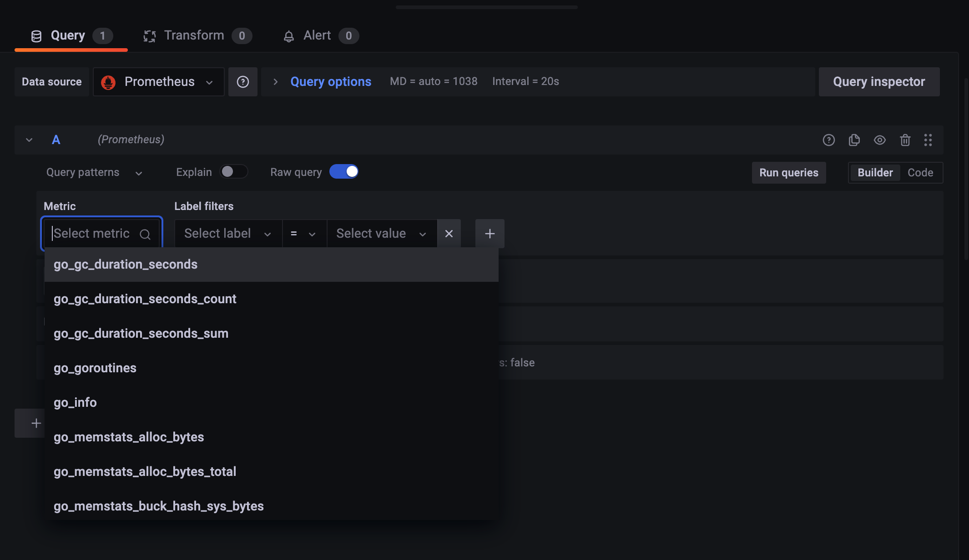The height and width of the screenshot is (560, 969).
Task: Open the Query inspector
Action: (x=878, y=82)
